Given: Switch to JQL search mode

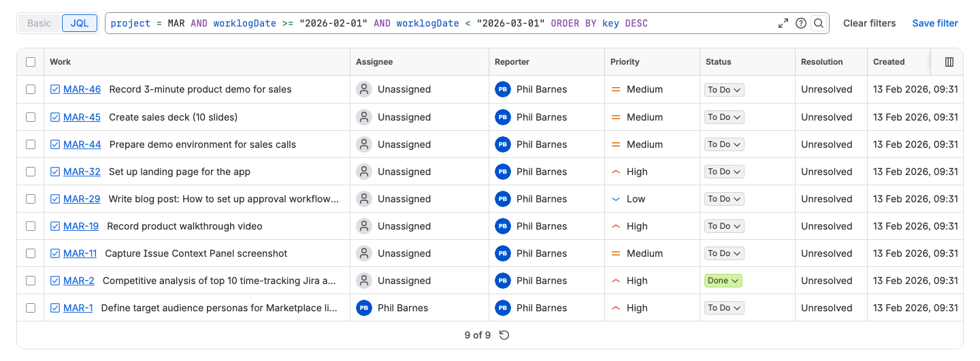Looking at the screenshot, I should pos(80,23).
